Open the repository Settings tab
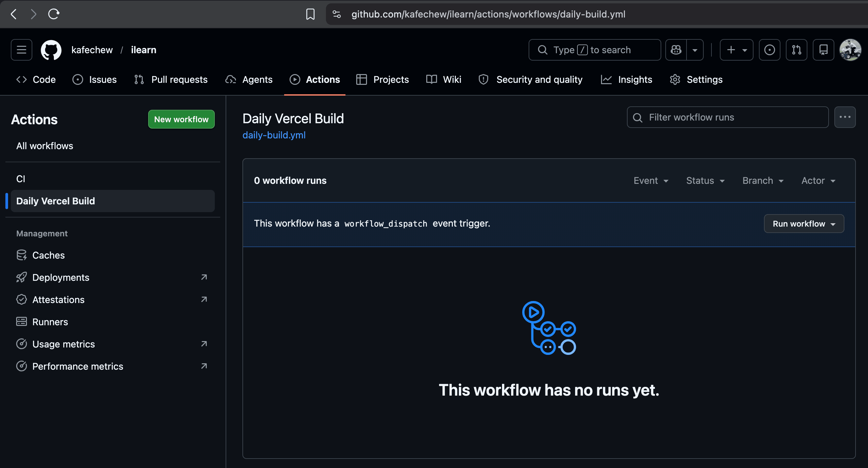The height and width of the screenshot is (468, 868). [x=696, y=79]
